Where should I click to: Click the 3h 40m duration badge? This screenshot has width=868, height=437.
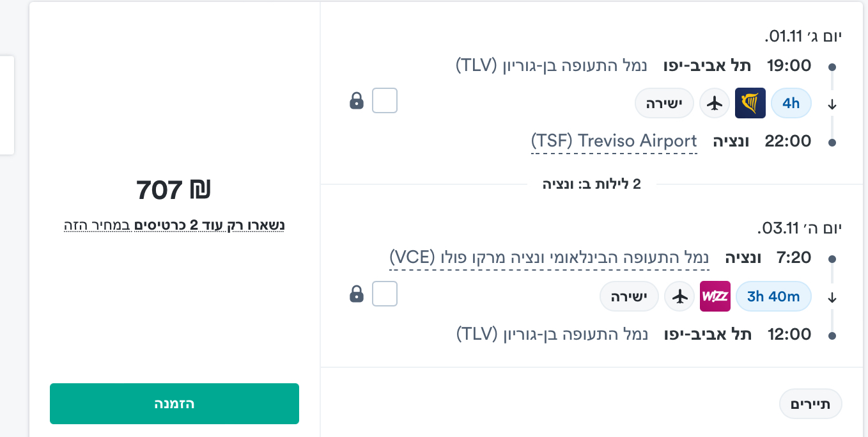tap(773, 296)
